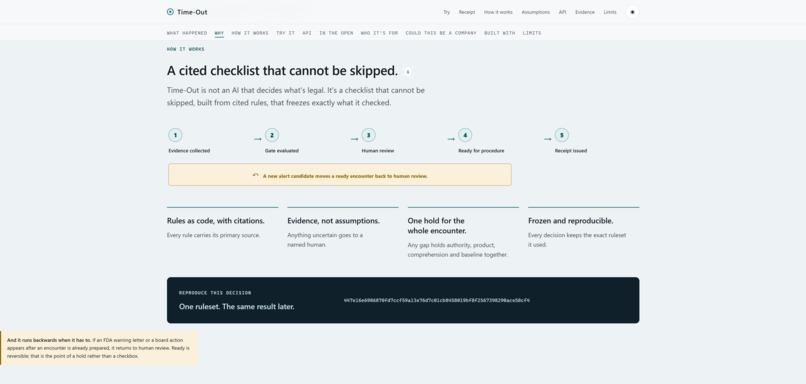The width and height of the screenshot is (806, 384).
Task: Click step 1 circle Evidence collected
Action: 175,135
